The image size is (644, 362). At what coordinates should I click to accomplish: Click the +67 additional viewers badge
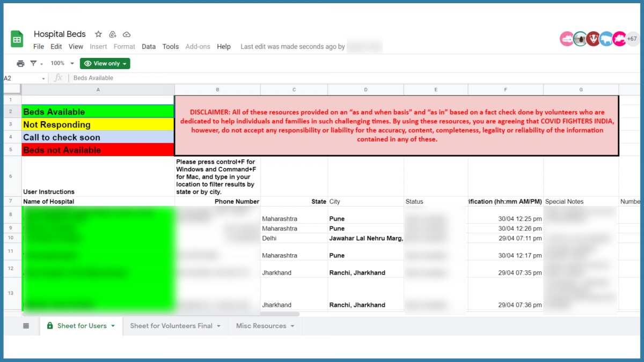[x=632, y=39]
